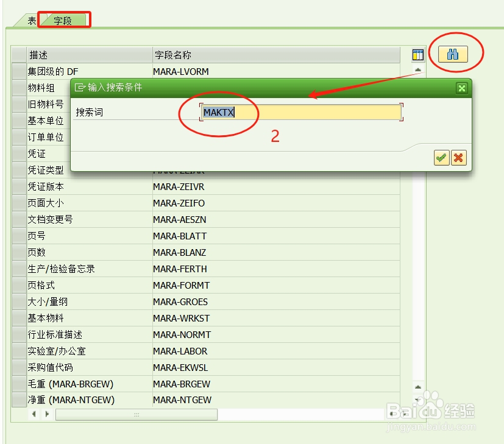Confirm search with the green checkmark icon
Image resolution: width=504 pixels, height=444 pixels.
pyautogui.click(x=442, y=158)
